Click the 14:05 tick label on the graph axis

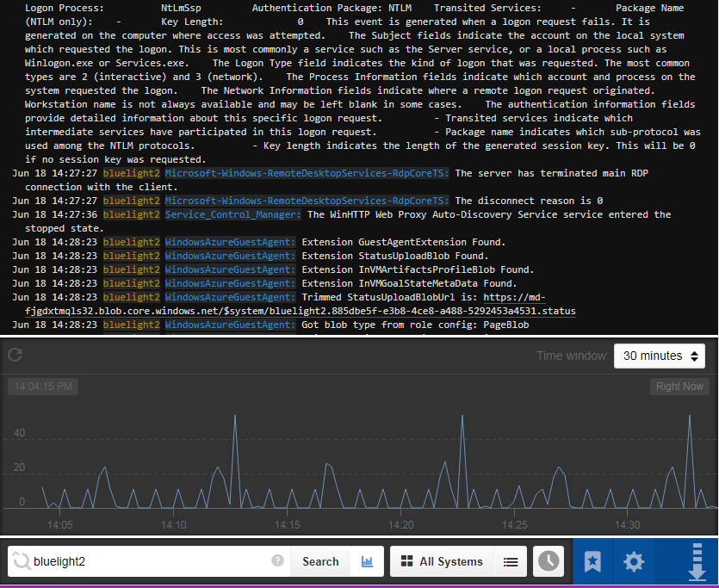pos(60,525)
